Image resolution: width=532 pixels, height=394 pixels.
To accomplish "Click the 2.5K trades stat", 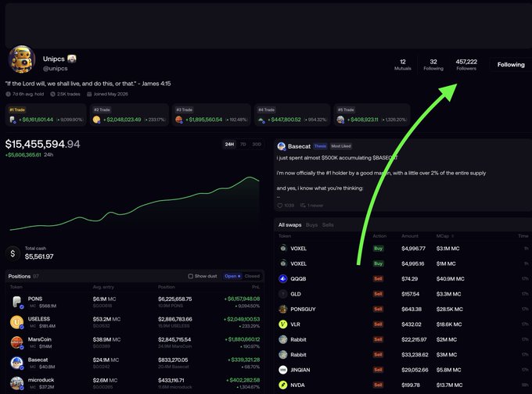I will pyautogui.click(x=65, y=94).
